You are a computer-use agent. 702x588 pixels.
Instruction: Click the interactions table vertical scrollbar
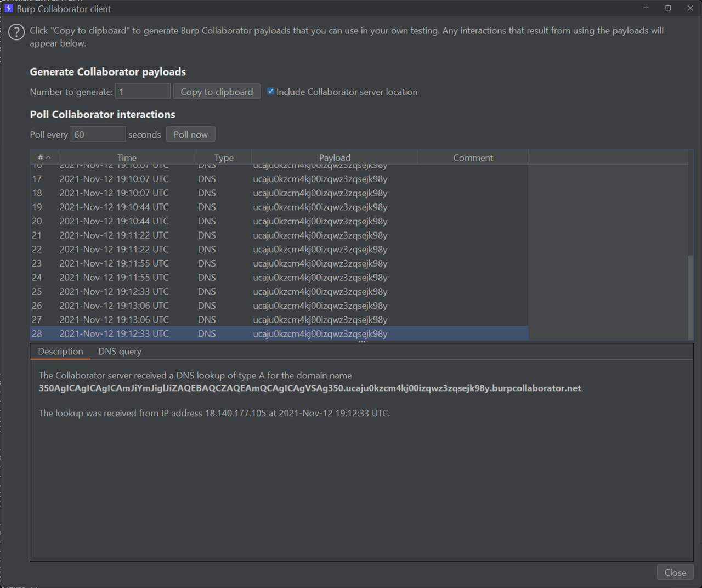coord(690,296)
